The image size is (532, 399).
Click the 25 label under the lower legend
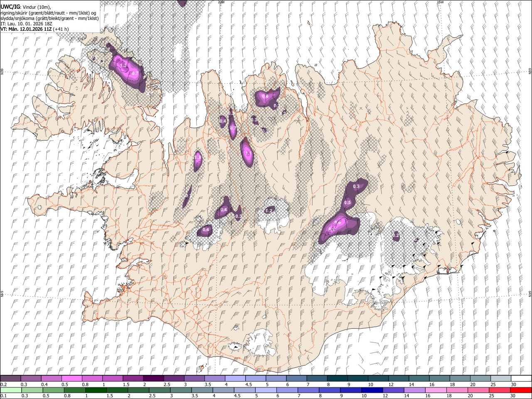pyautogui.click(x=492, y=396)
